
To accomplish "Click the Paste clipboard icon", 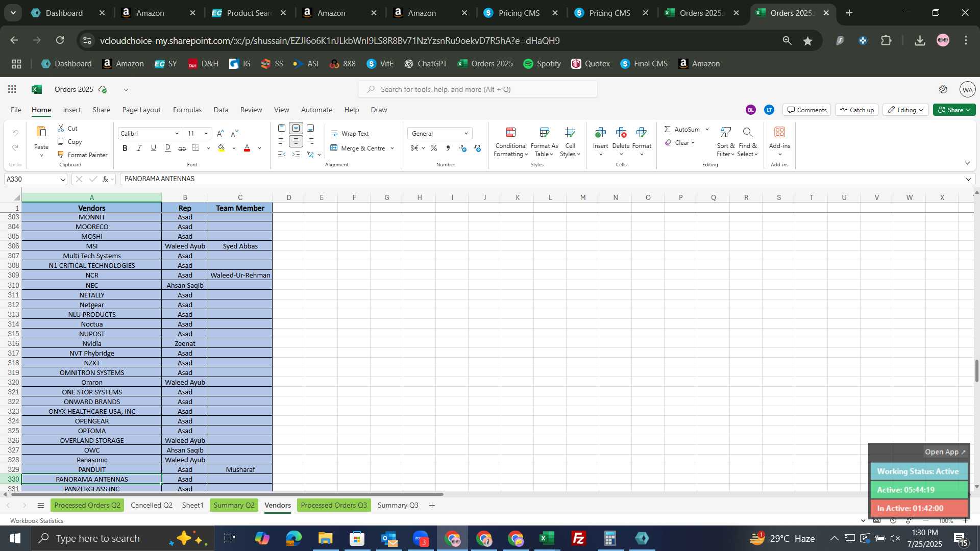I will pos(41,132).
